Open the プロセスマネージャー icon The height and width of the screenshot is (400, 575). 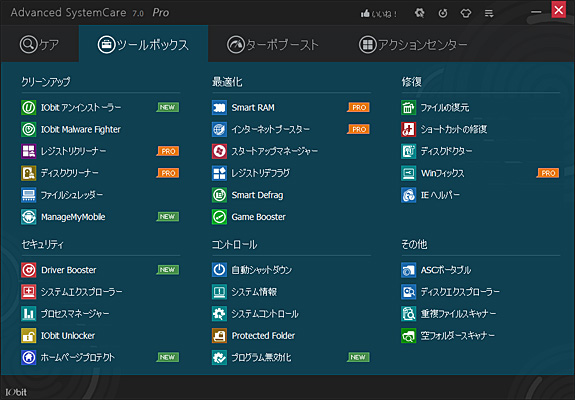tap(29, 313)
